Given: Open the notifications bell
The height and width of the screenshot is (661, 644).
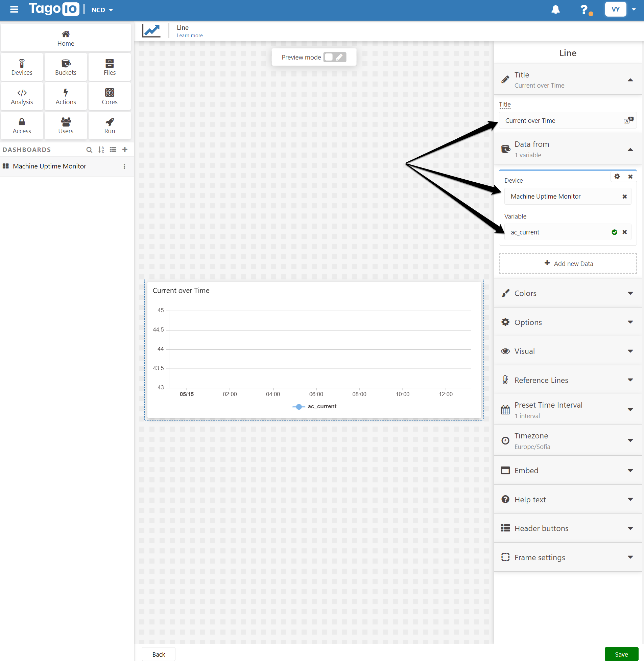Looking at the screenshot, I should coord(555,9).
